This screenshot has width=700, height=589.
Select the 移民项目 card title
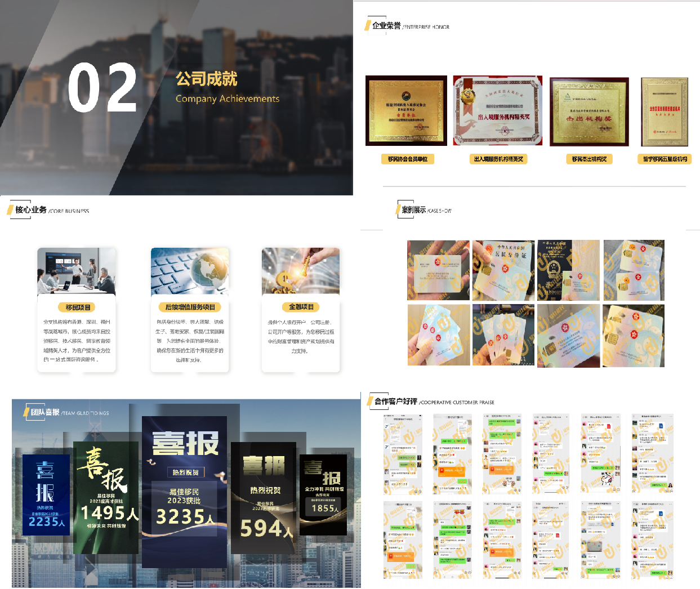(x=77, y=307)
